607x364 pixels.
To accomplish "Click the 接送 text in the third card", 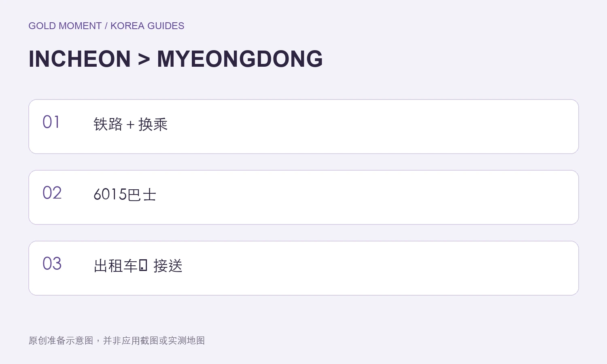I will (x=168, y=266).
